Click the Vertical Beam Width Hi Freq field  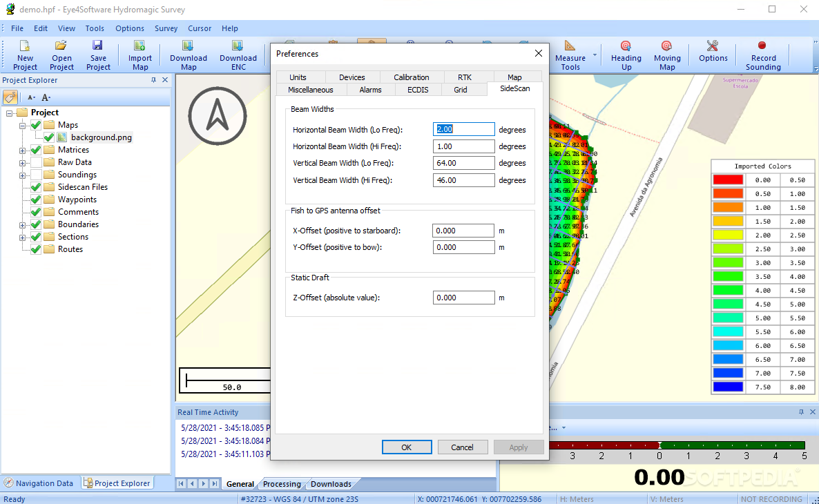point(464,180)
